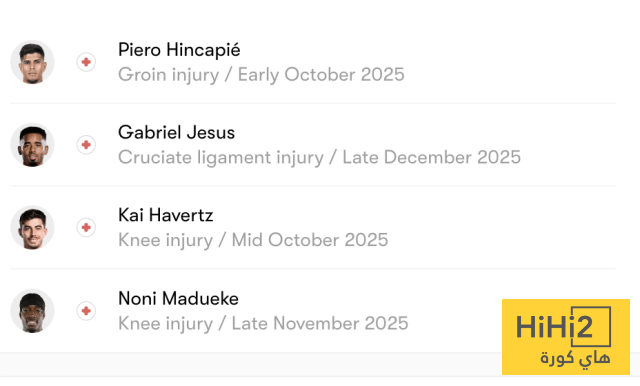The image size is (640, 386).
Task: Click Kai Havertz's injury cross icon
Action: click(x=86, y=227)
